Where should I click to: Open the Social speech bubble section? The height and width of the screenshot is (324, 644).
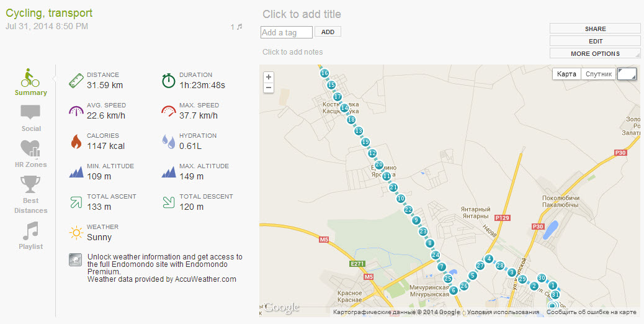pos(30,113)
